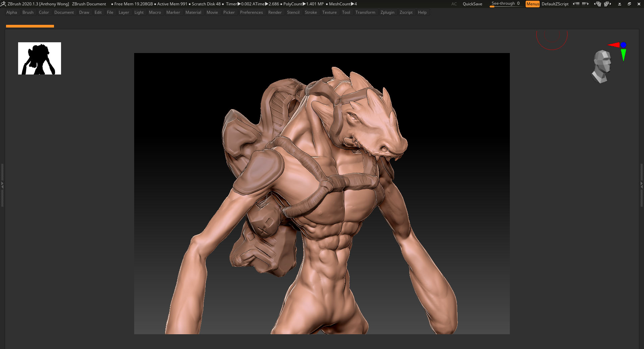Load next UI colors arrow icon
Image resolution: width=644 pixels, height=349 pixels.
pyautogui.click(x=585, y=4)
